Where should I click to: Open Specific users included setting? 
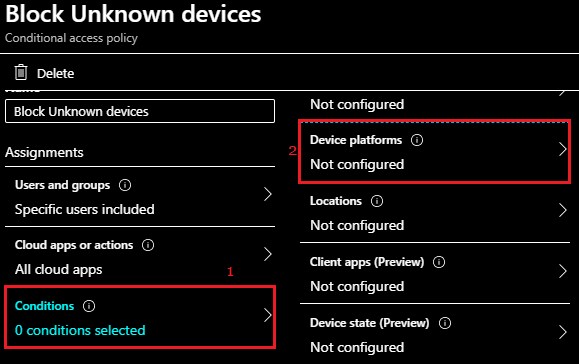click(x=85, y=209)
